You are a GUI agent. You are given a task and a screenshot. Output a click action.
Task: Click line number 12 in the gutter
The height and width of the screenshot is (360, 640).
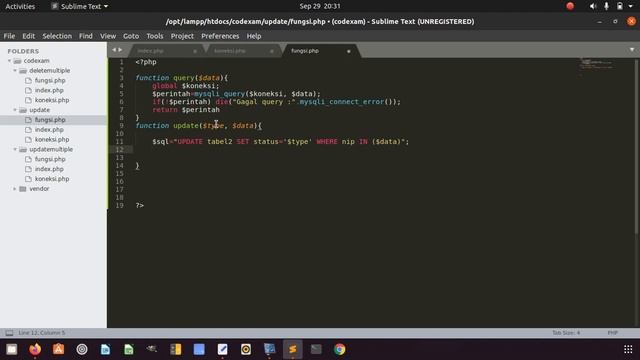[x=120, y=150]
